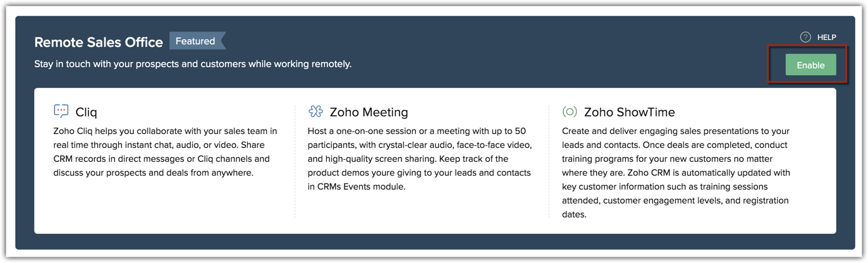Click 'discuss your prospects and deals' line
This screenshot has width=868, height=263.
click(x=153, y=173)
